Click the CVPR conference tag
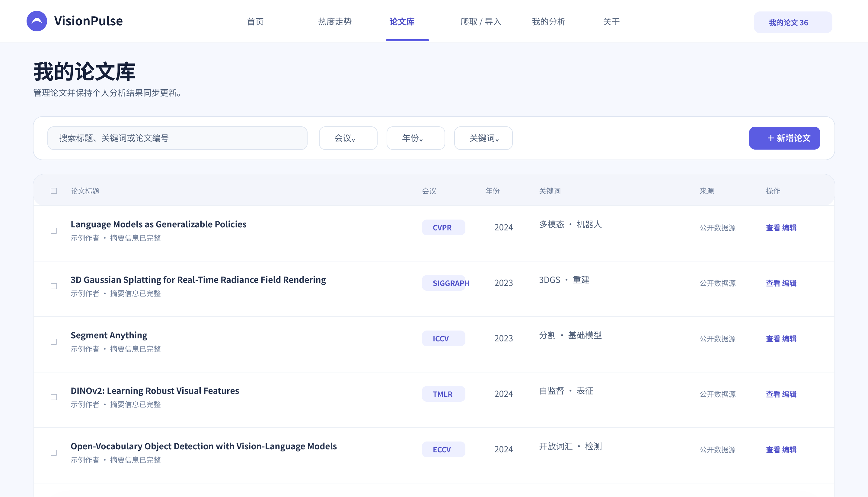This screenshot has width=868, height=497. click(443, 228)
